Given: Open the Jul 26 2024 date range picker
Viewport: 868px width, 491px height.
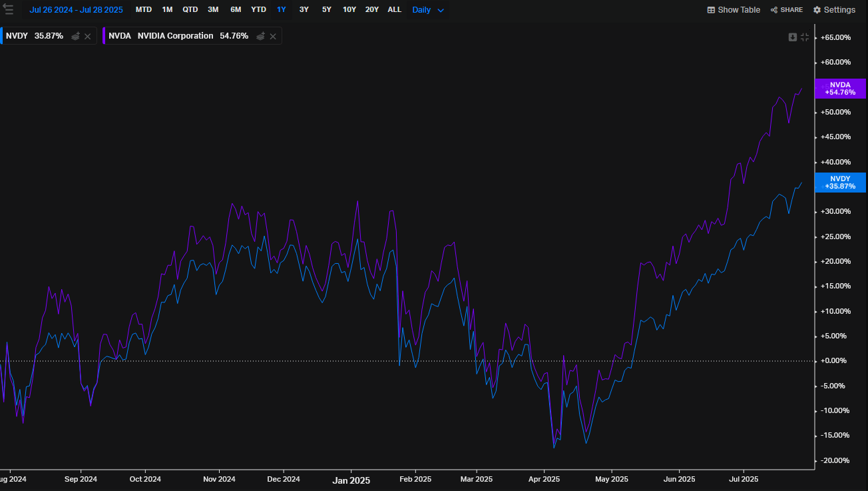Looking at the screenshot, I should (x=75, y=9).
